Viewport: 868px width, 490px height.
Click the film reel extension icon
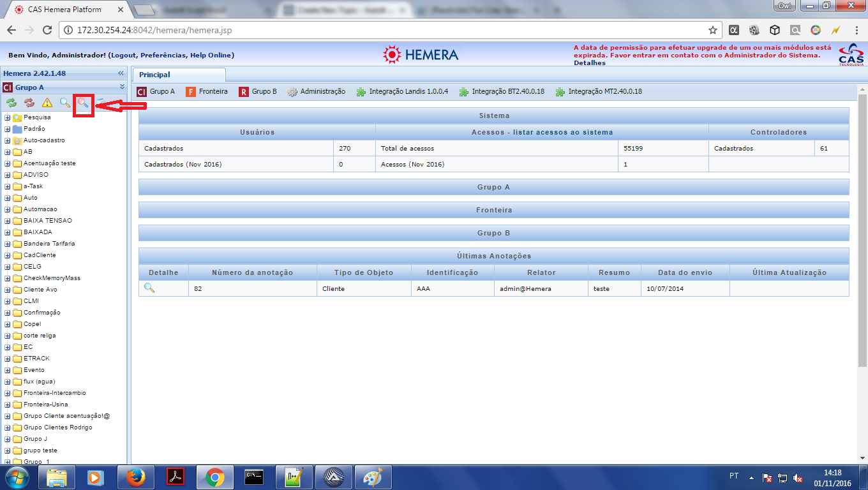coord(754,30)
